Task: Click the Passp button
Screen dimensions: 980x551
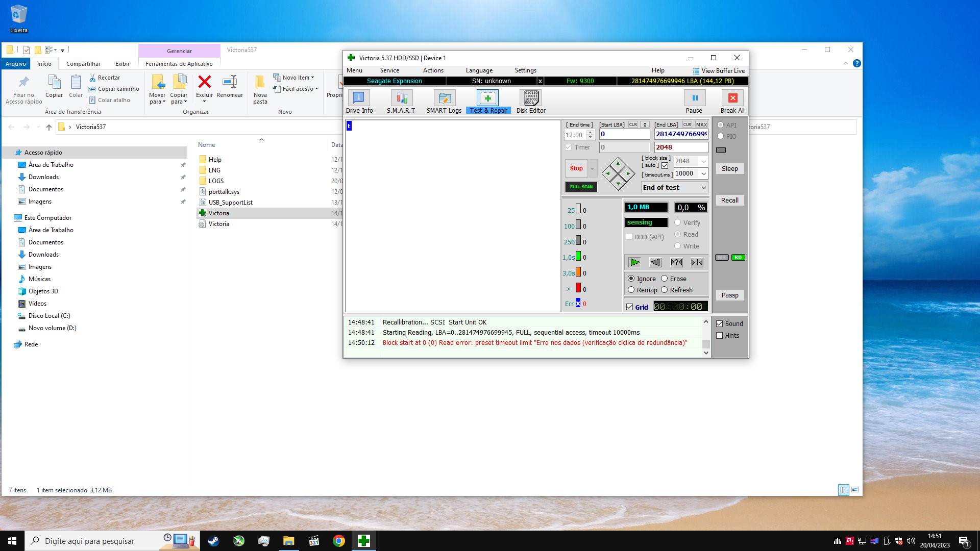Action: [x=730, y=295]
